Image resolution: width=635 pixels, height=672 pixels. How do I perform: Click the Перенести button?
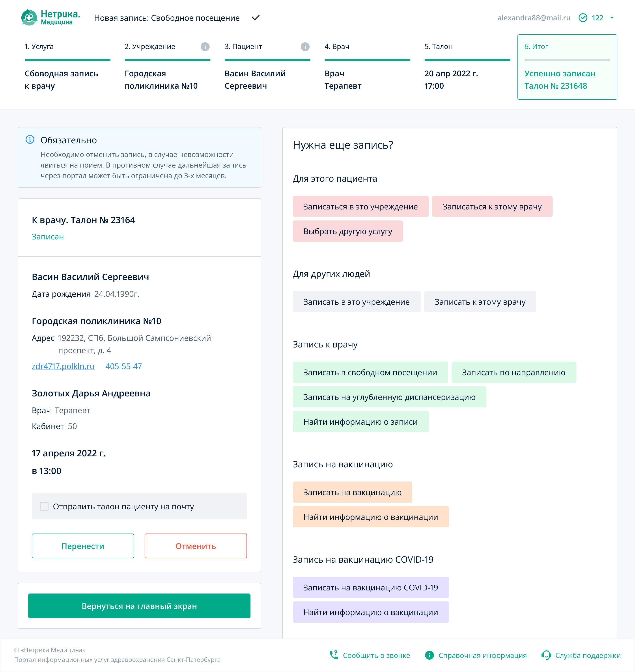point(83,546)
